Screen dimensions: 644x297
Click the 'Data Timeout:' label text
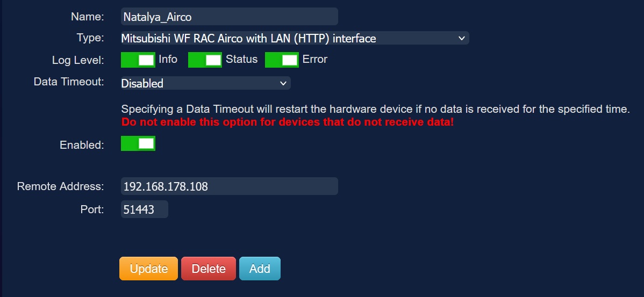pos(69,82)
